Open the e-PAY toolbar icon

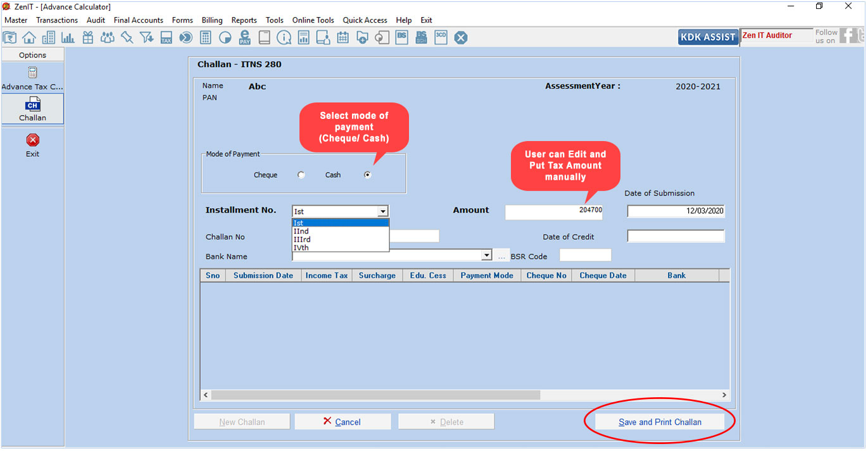pyautogui.click(x=244, y=38)
